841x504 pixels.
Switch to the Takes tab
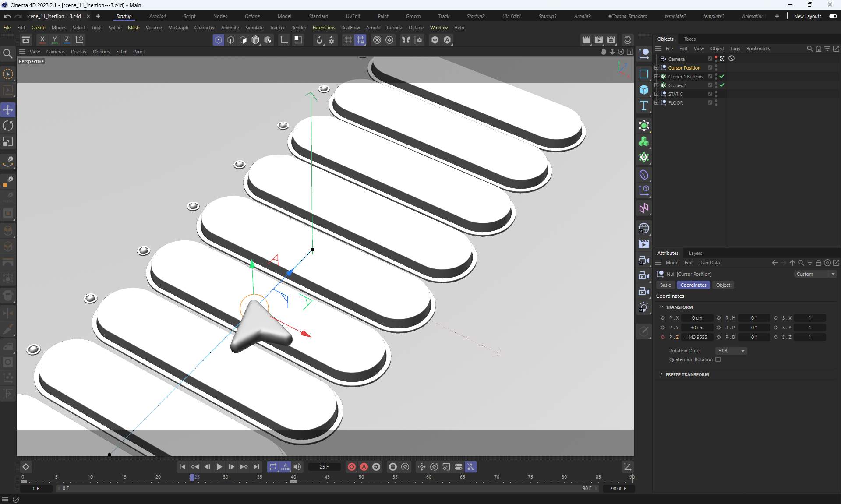point(689,39)
